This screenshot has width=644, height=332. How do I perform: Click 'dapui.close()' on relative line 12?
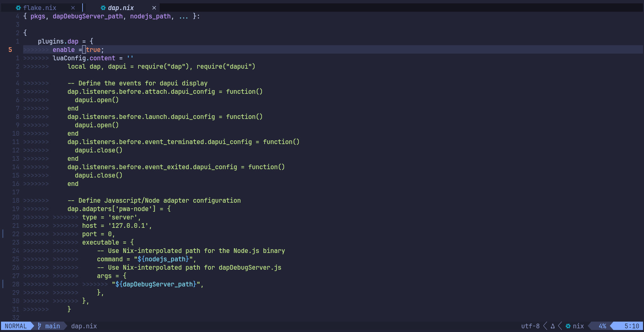pyautogui.click(x=99, y=150)
